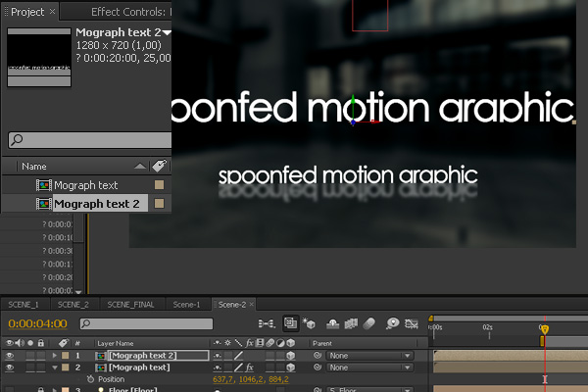Toggle solo box on layer 2 Mograph text
The width and height of the screenshot is (588, 392).
tap(30, 367)
